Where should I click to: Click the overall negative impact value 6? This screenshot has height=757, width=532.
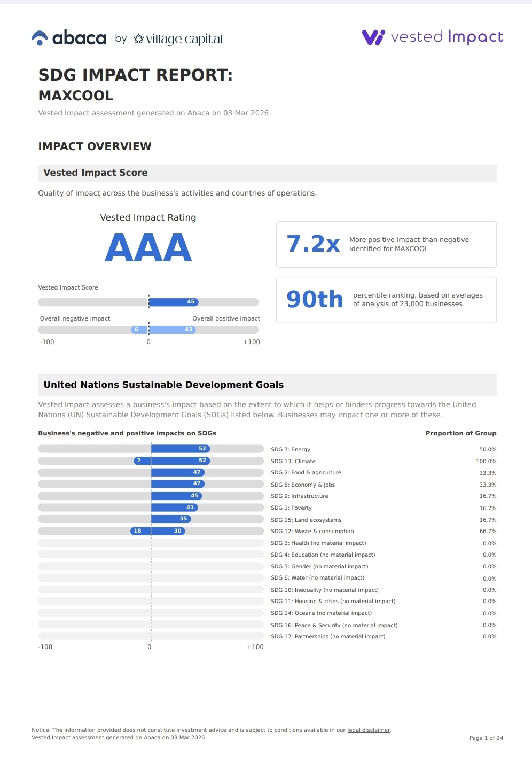point(137,330)
